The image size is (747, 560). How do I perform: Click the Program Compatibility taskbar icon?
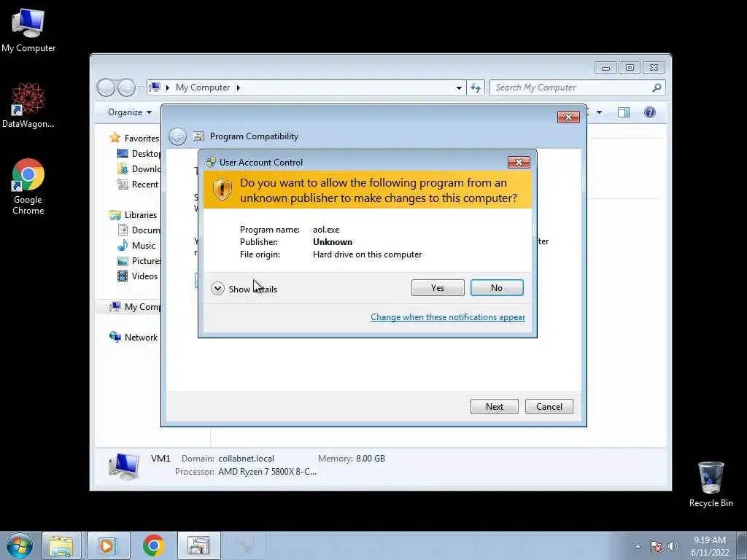coord(198,545)
